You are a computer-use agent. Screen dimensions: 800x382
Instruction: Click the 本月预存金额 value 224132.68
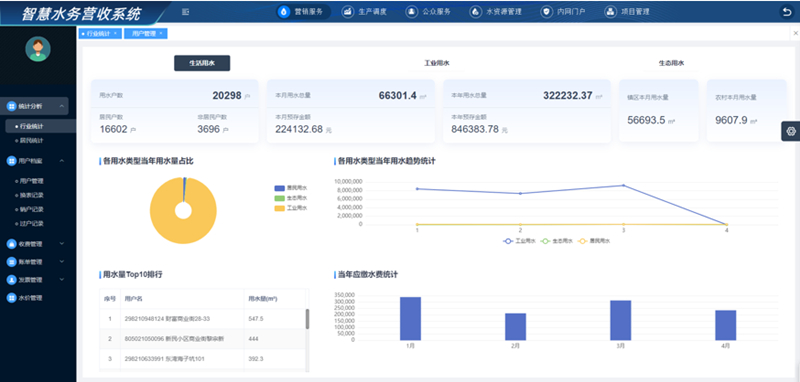tap(299, 130)
